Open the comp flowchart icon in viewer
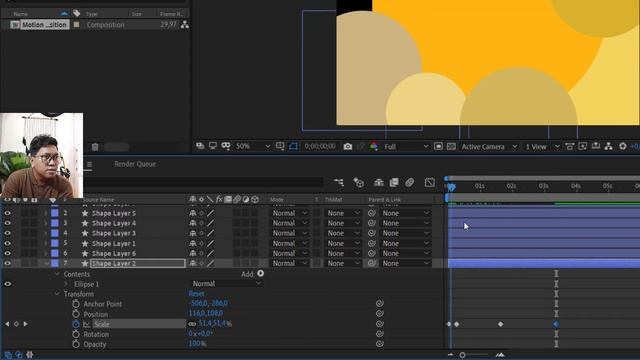 click(609, 147)
